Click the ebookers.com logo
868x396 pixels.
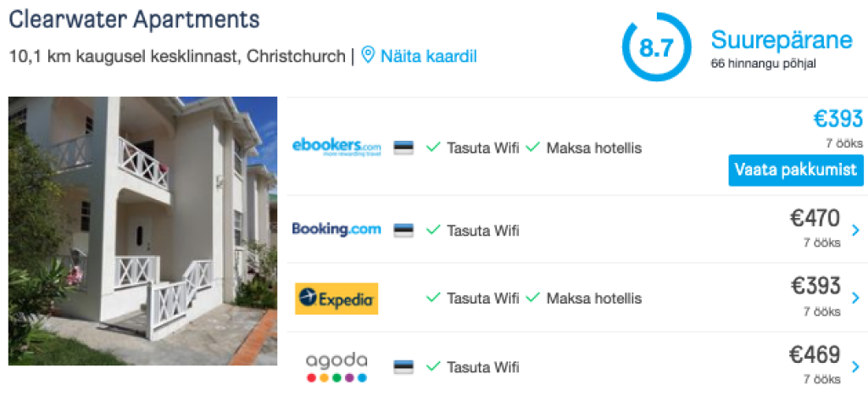coord(336,147)
